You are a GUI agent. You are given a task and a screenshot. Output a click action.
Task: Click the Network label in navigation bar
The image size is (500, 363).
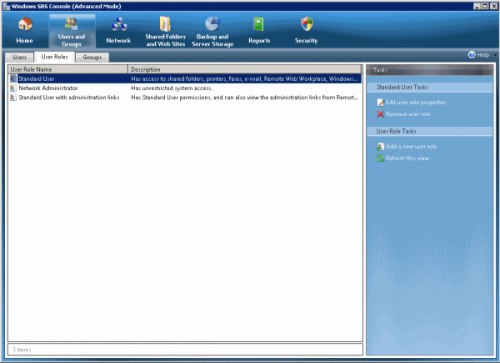(x=118, y=41)
